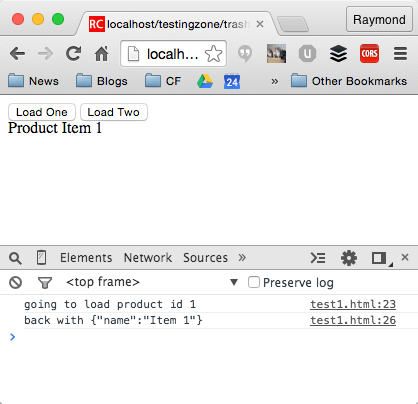The image size is (418, 404).
Task: Go to the home page icon
Action: (102, 54)
